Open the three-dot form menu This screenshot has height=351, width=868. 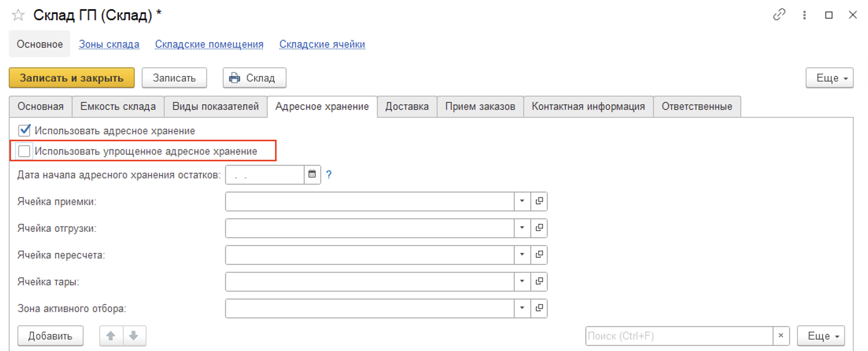click(804, 15)
